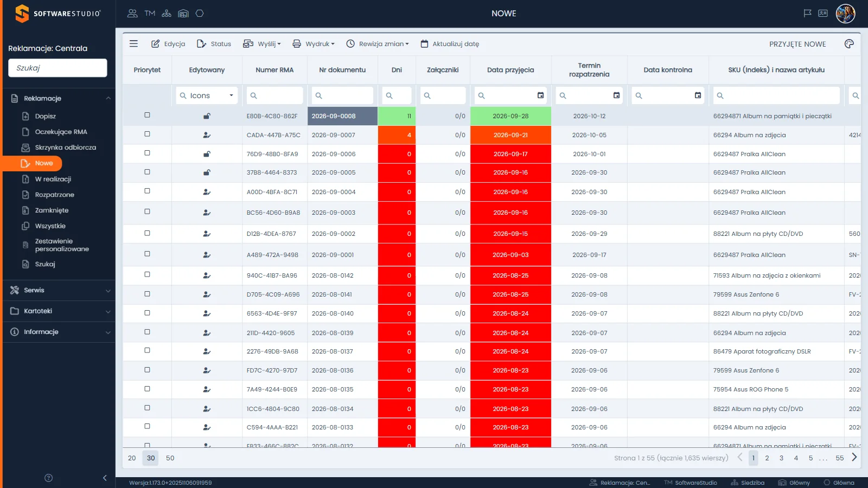The height and width of the screenshot is (488, 868).
Task: Select the checkbox for row 940C-41B7-BA96
Action: coord(147,274)
